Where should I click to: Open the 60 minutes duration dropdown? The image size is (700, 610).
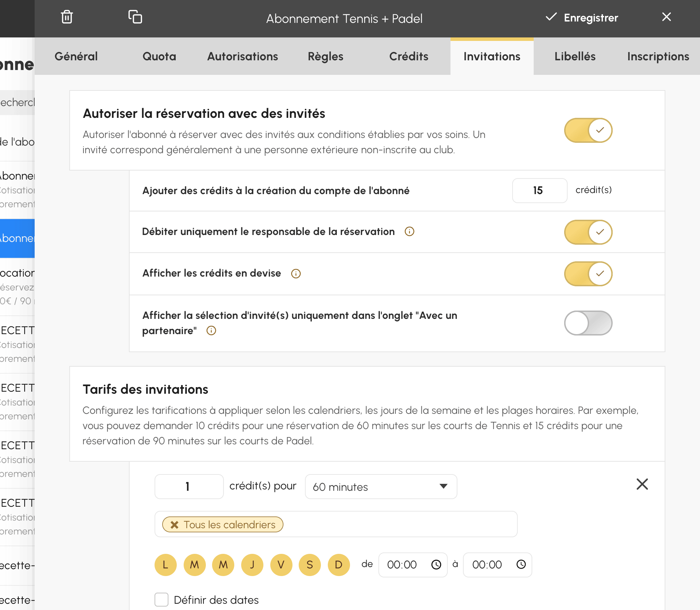(381, 487)
